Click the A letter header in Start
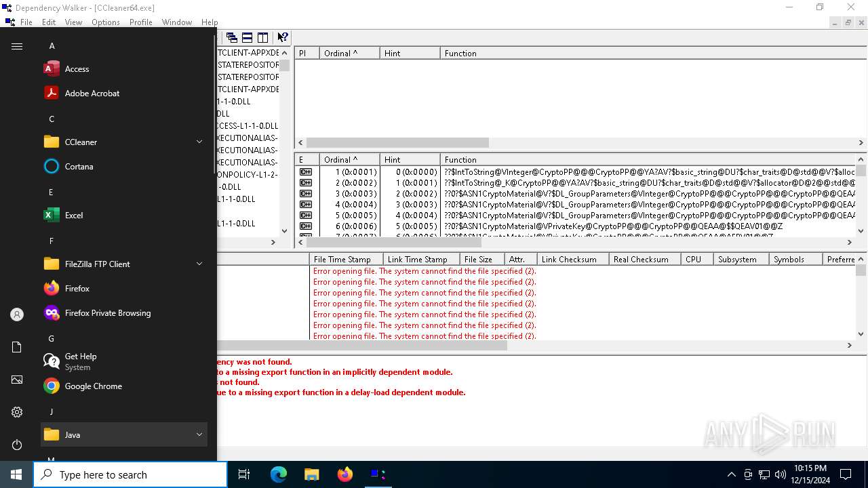Screen dimensions: 868x488 pos(52,45)
